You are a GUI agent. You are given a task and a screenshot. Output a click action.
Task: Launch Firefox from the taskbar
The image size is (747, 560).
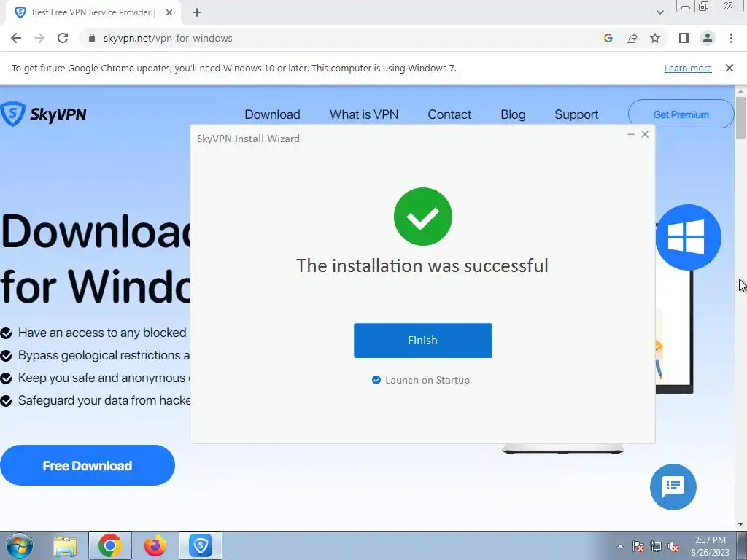click(155, 545)
